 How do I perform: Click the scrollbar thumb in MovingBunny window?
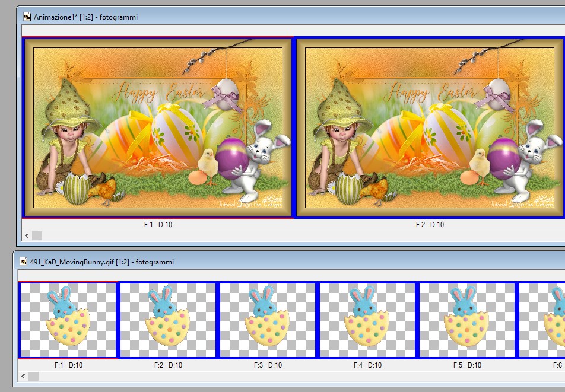[x=33, y=376]
